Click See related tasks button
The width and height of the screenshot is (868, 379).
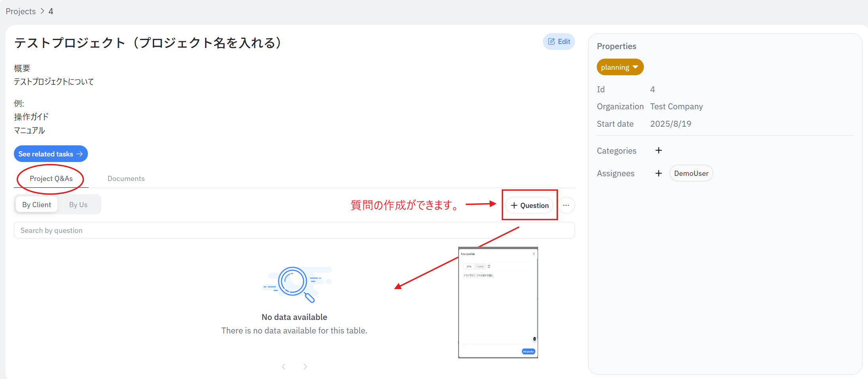click(x=51, y=154)
